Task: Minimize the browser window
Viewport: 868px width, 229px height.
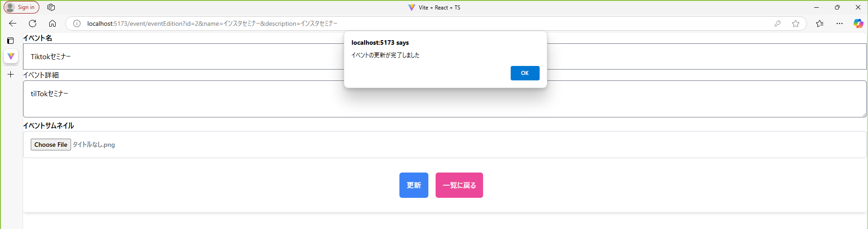Action: [x=816, y=7]
